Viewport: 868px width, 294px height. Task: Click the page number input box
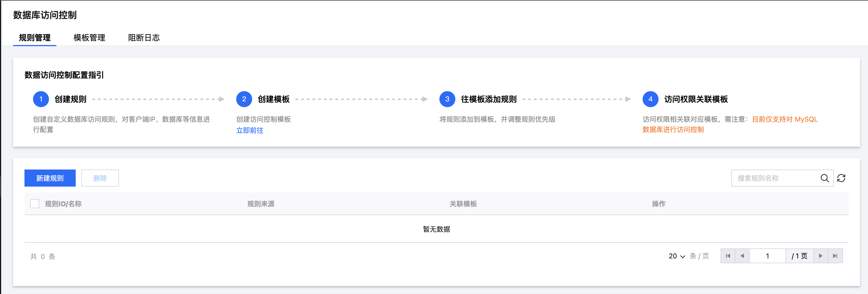(x=767, y=256)
